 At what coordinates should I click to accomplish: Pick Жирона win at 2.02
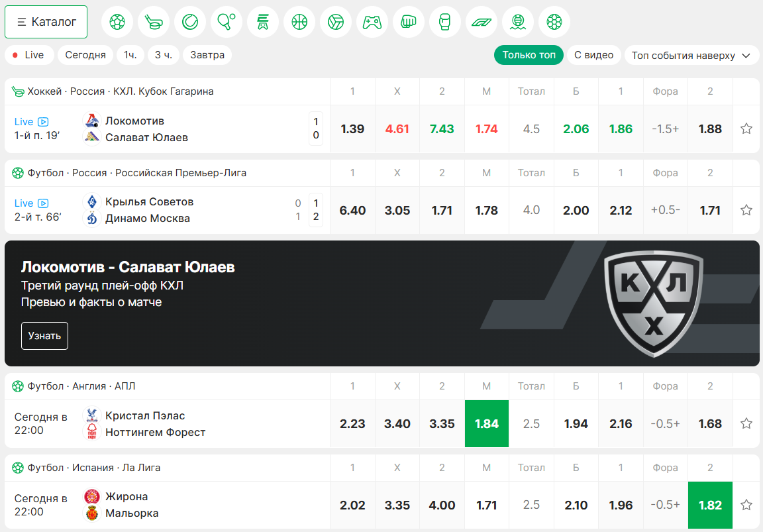pos(352,505)
